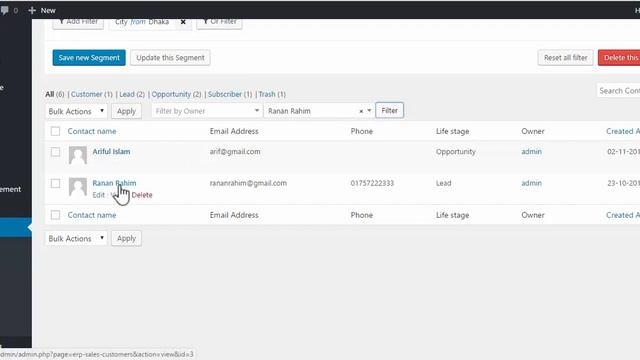Click Lead life stage cell for Ranan Rahim
Screen dimensions: 640x360
444,183
